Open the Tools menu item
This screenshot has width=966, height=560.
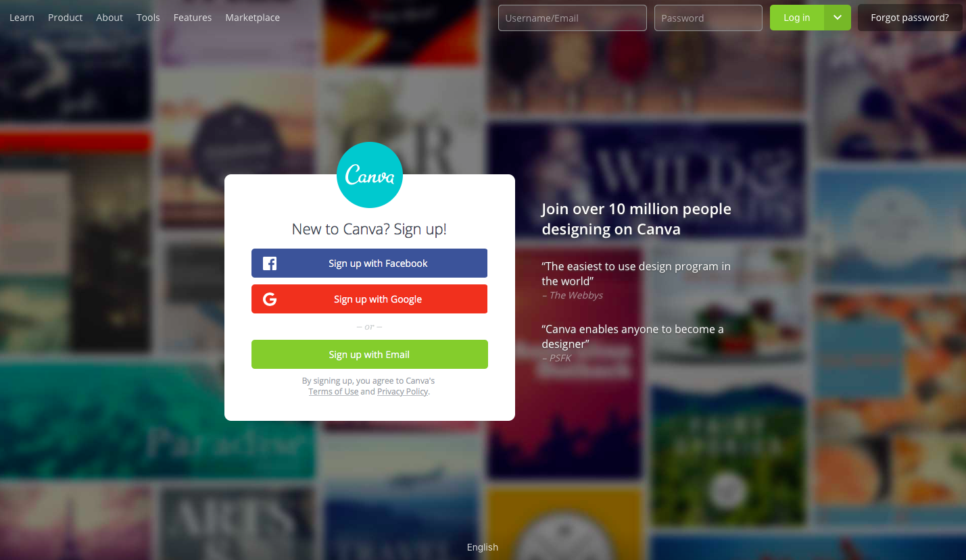coord(148,18)
